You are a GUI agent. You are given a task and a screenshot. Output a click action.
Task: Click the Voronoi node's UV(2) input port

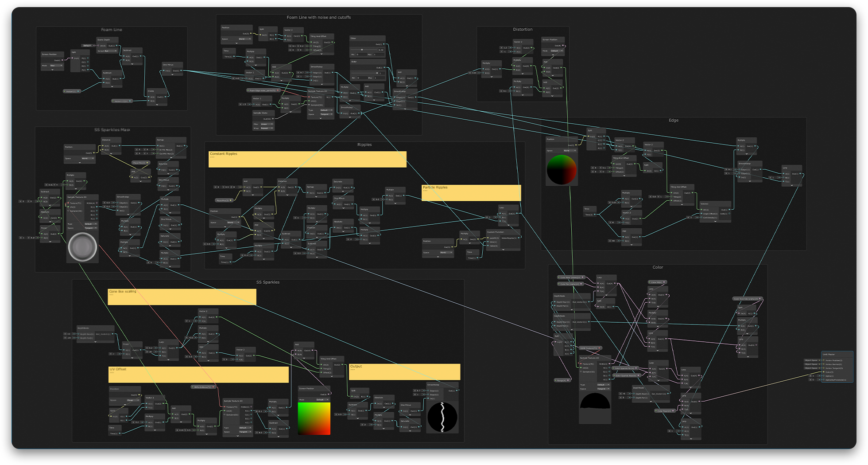pos(701,210)
